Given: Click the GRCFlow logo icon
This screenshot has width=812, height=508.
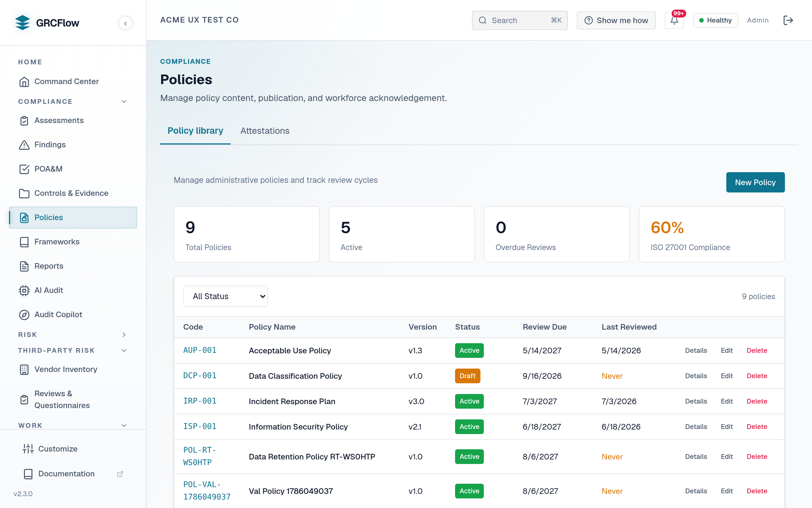Looking at the screenshot, I should [23, 23].
